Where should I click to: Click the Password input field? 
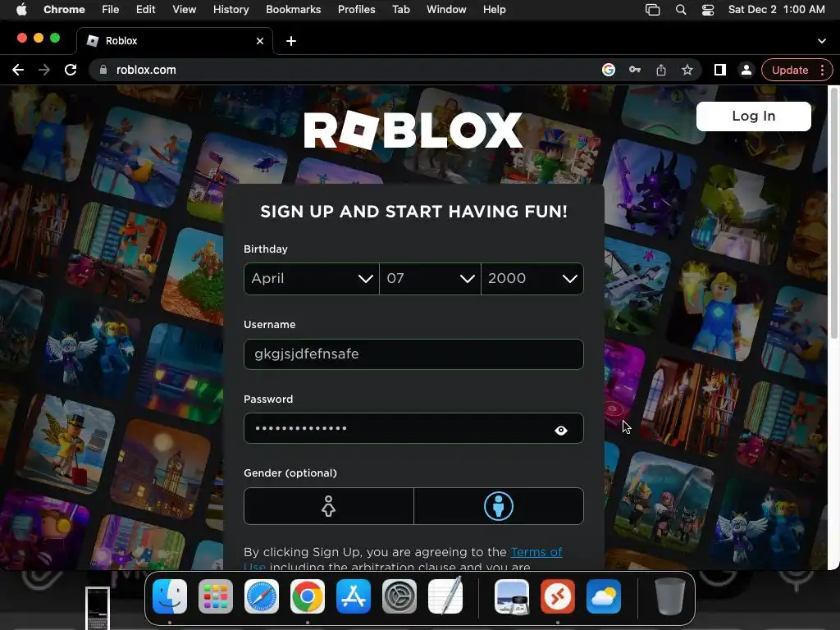pos(413,428)
